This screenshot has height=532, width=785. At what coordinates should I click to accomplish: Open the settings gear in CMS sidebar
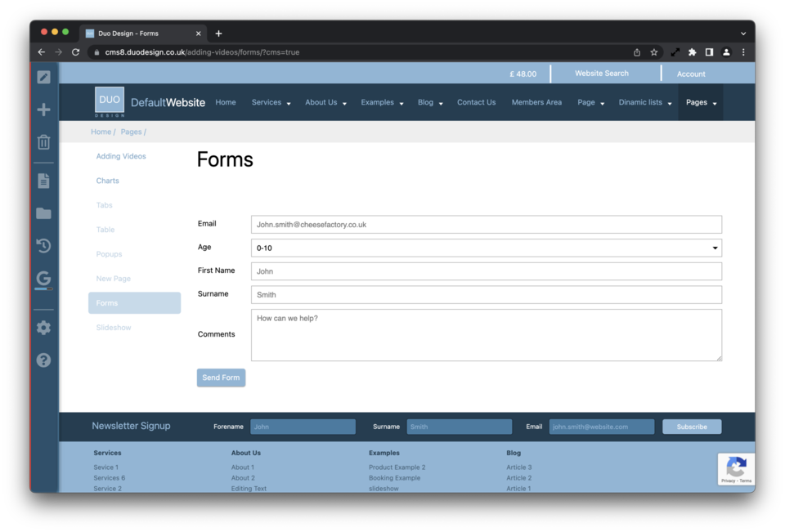point(43,328)
